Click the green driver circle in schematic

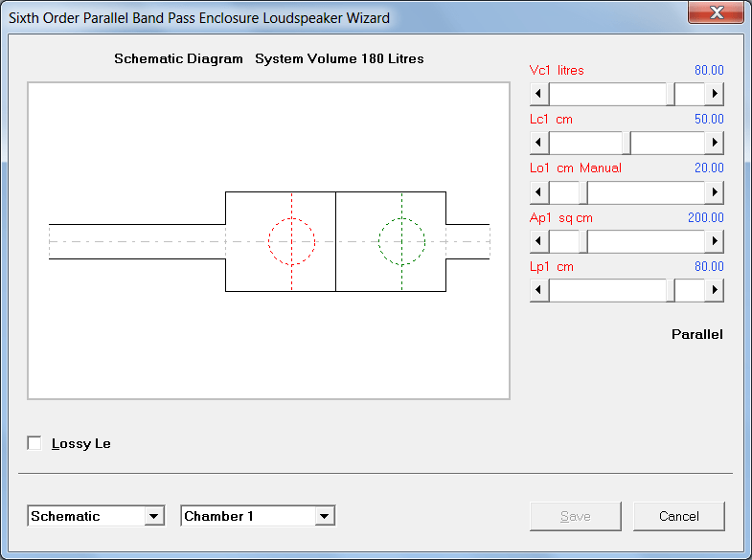(402, 241)
